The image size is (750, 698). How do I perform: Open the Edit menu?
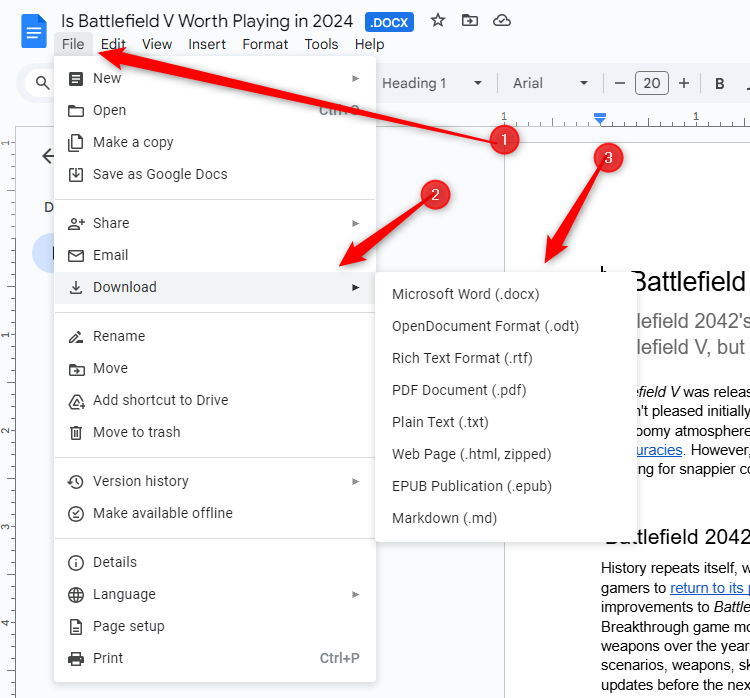coord(113,44)
